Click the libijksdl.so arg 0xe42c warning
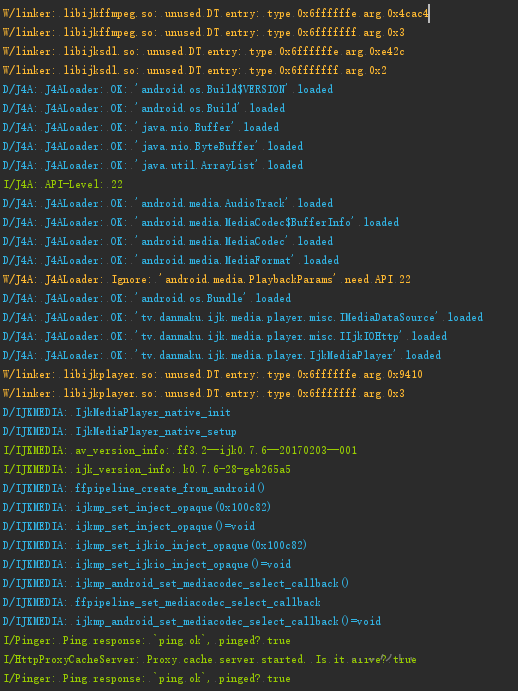 tap(204, 52)
